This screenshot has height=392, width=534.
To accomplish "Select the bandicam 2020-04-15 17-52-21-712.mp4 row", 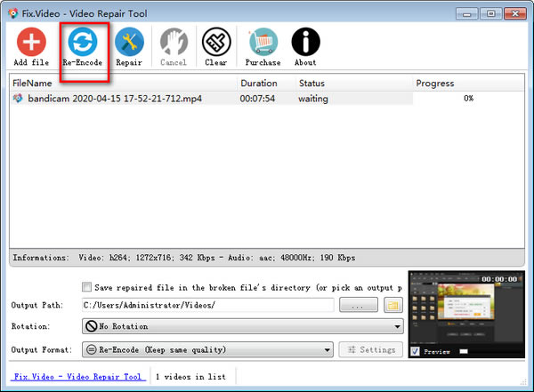I will coord(267,99).
